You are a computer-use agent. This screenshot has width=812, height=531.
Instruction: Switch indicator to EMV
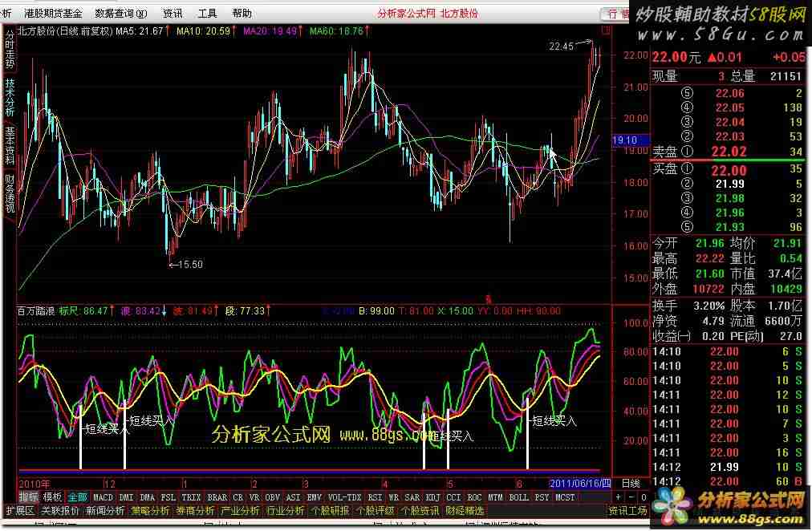[x=315, y=497]
